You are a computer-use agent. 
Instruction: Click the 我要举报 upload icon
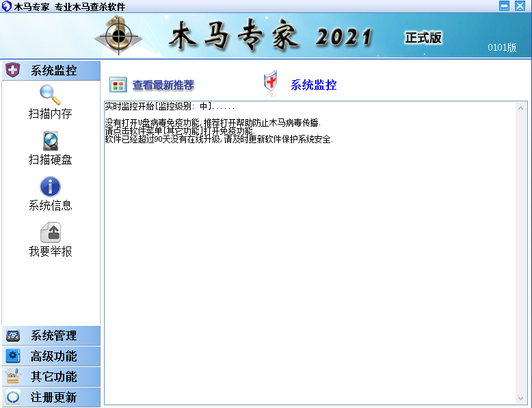pos(51,232)
